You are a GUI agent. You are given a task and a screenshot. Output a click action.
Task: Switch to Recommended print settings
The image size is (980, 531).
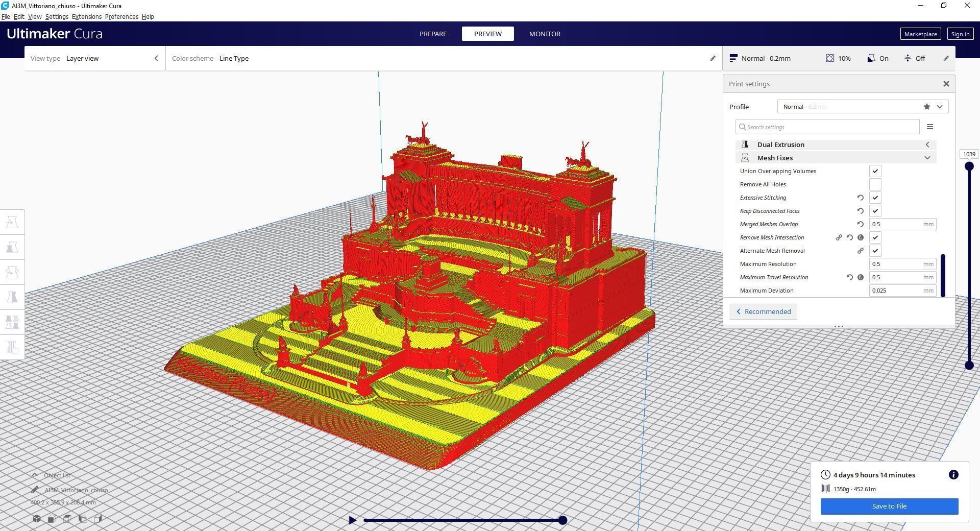coord(763,311)
